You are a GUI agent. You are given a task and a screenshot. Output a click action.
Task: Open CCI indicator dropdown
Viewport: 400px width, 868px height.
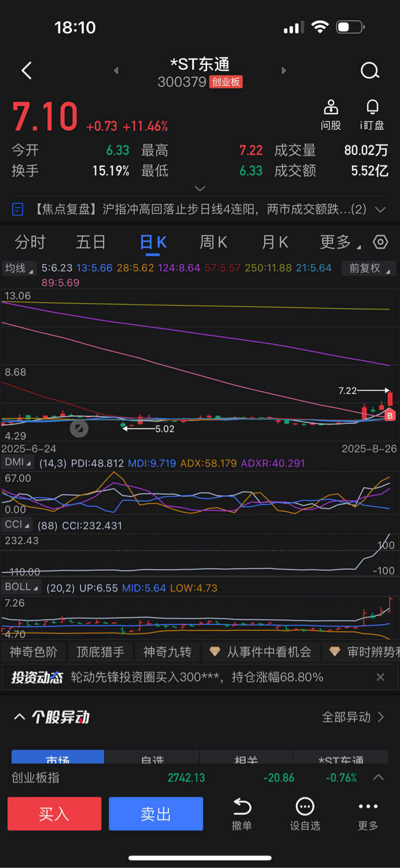pyautogui.click(x=17, y=524)
